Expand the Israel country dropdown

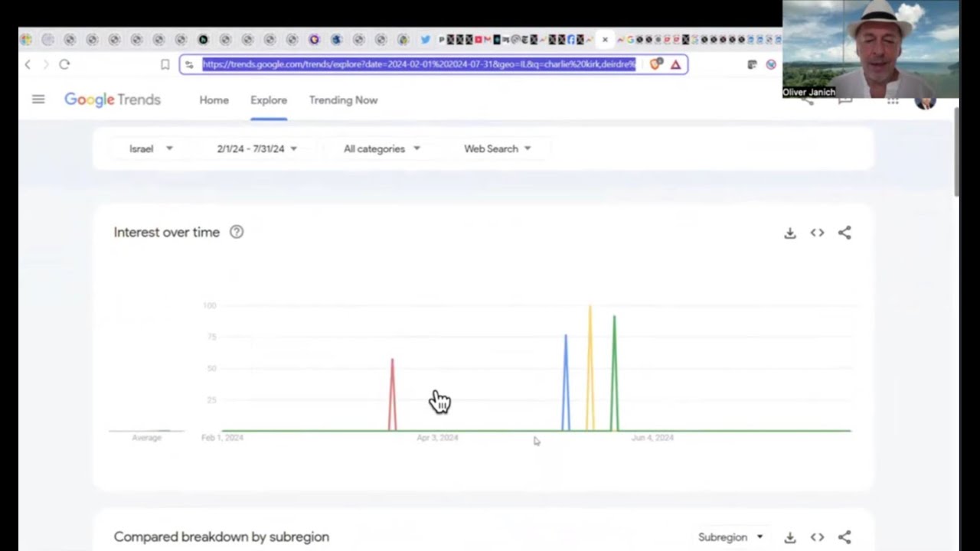point(151,148)
